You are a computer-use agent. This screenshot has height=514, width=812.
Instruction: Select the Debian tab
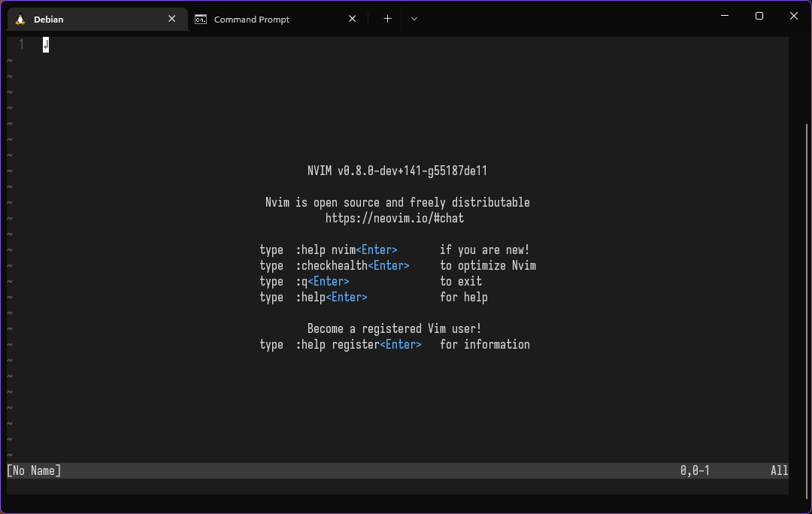tap(90, 19)
